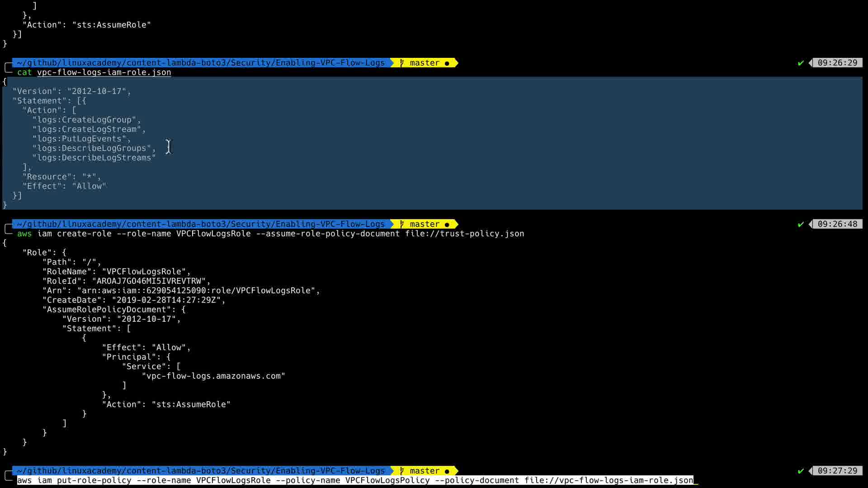
Task: Click the "logs:PutLogEvents" line in the policy
Action: [x=79, y=139]
